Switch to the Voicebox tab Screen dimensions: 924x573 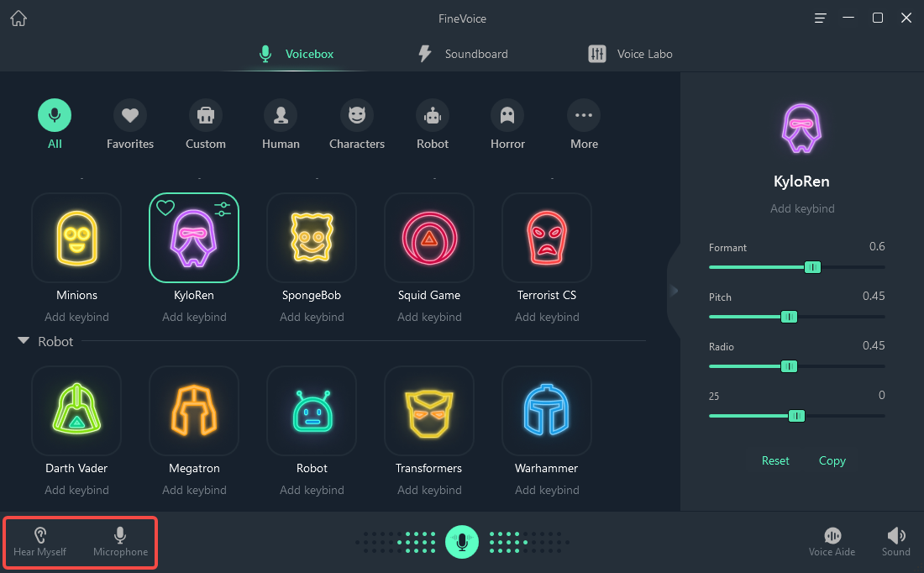[x=297, y=54]
